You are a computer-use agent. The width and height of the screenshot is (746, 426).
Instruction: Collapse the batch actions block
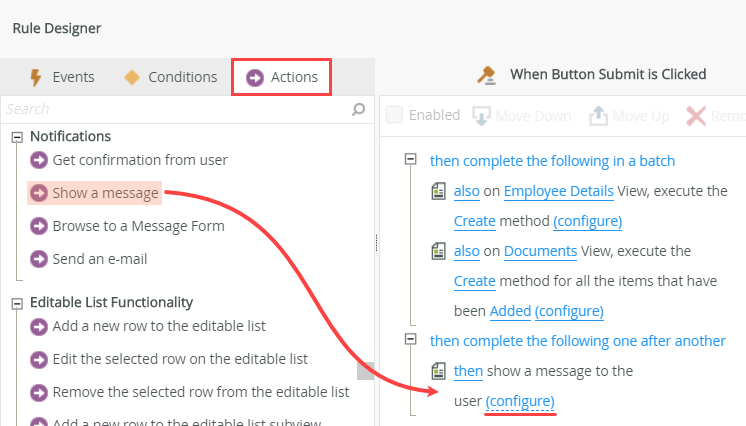pyautogui.click(x=410, y=160)
